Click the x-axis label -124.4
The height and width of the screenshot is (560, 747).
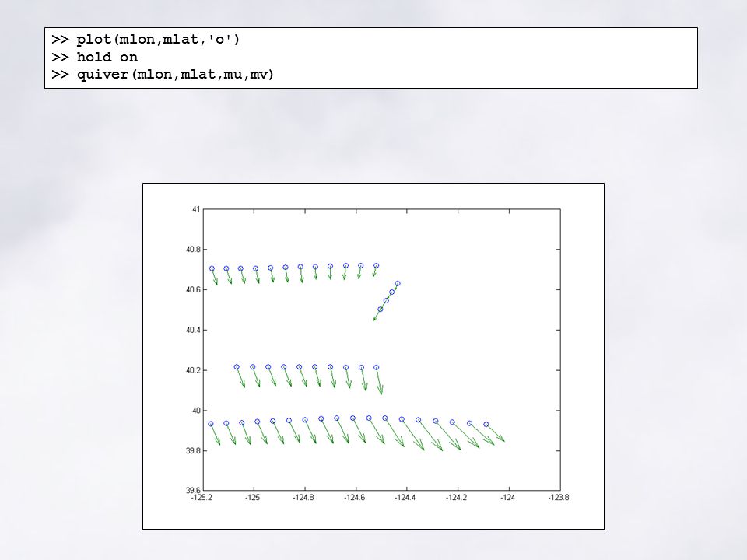[405, 498]
